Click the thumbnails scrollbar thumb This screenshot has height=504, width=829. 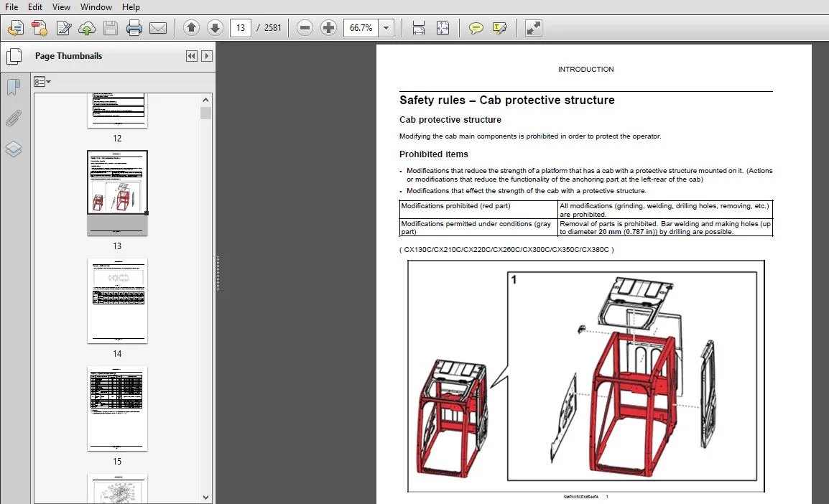205,113
